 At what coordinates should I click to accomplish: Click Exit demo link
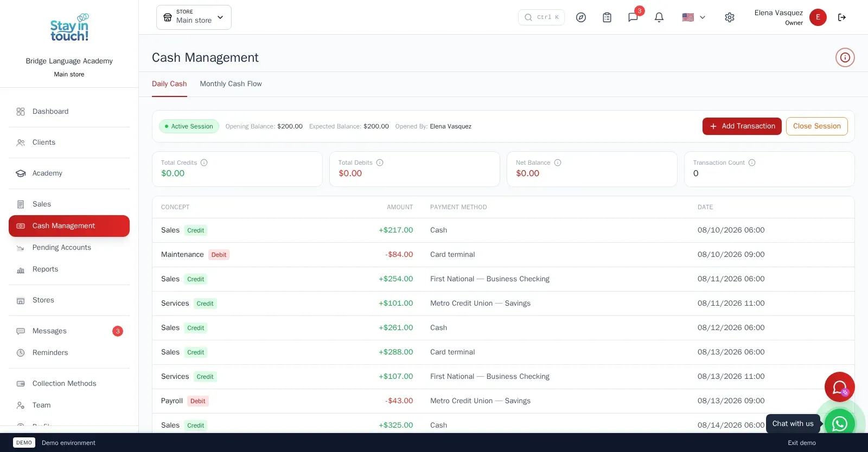click(802, 443)
